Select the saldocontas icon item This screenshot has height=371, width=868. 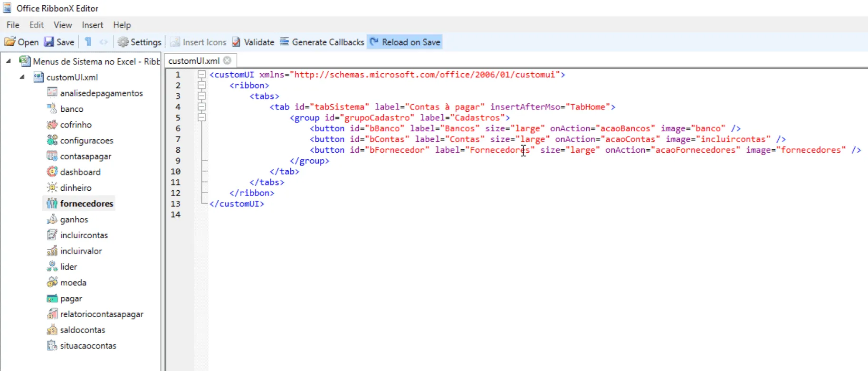[x=76, y=330]
